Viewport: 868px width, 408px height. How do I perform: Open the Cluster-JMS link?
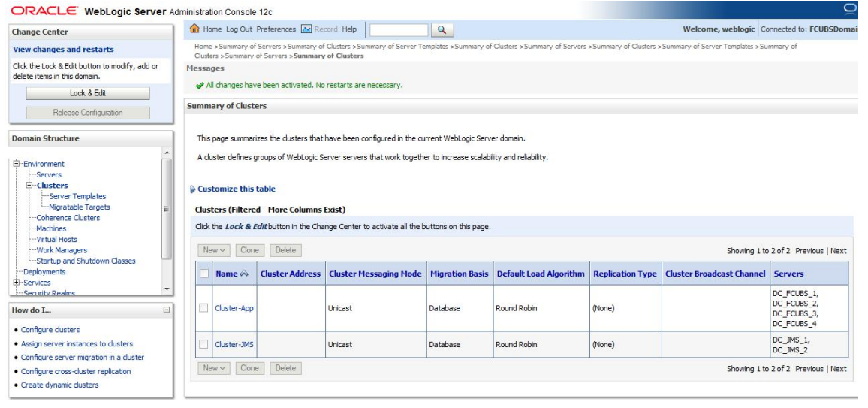click(234, 344)
